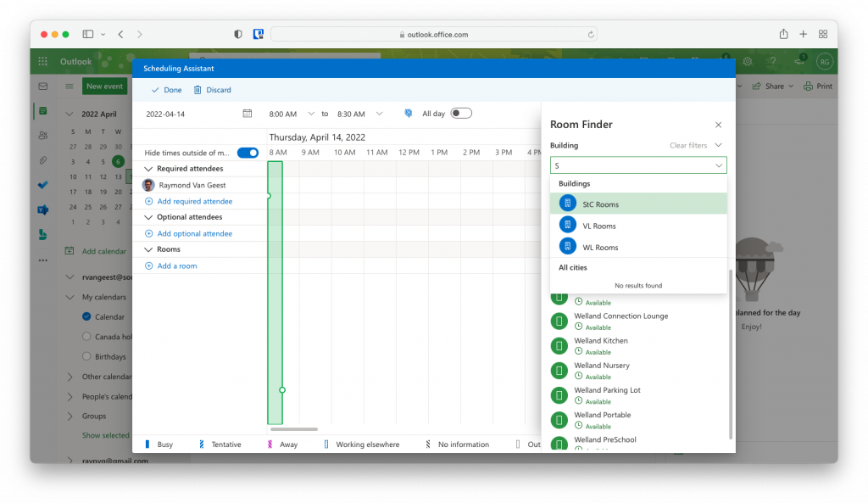Click the horizontal timeline scrollbar

click(293, 429)
